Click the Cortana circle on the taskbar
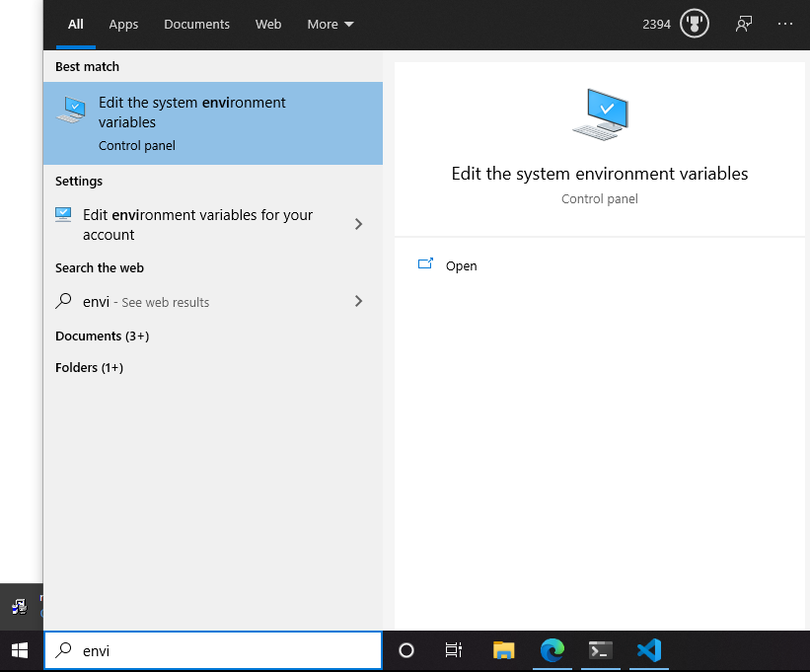Screen dimensions: 810x672 405,651
